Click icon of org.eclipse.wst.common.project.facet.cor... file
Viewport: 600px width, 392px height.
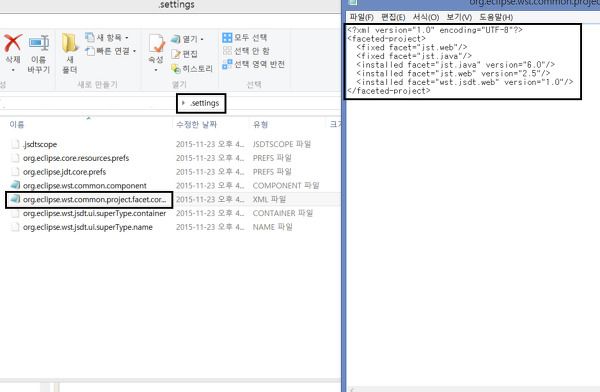(15, 199)
